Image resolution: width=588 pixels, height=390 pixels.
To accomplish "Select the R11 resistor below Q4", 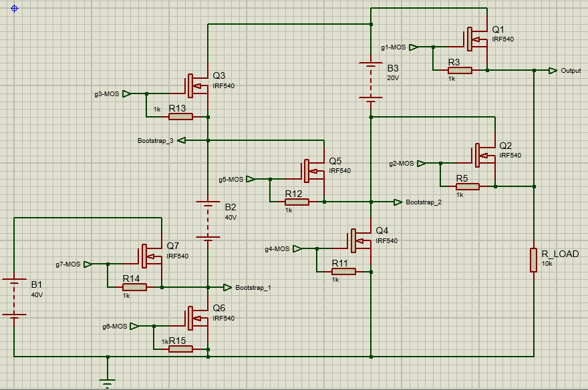I will 343,272.
